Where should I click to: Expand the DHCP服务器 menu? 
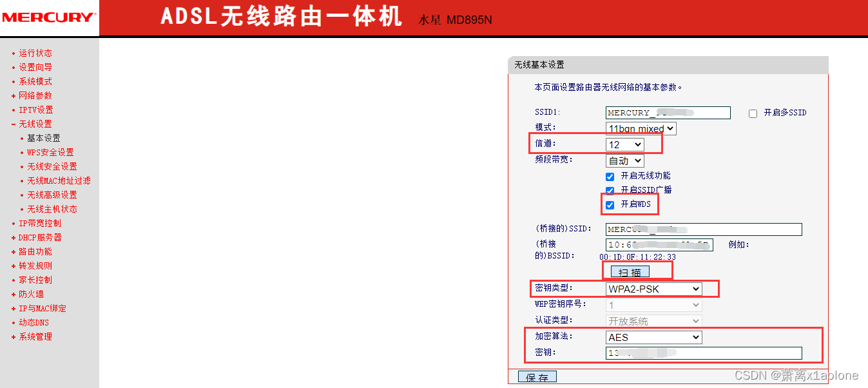pos(40,237)
